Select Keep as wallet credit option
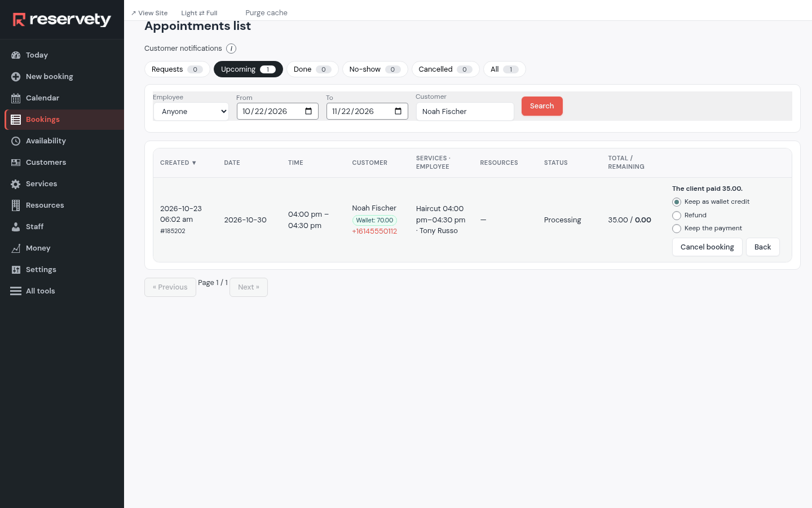812x508 pixels. (x=677, y=202)
